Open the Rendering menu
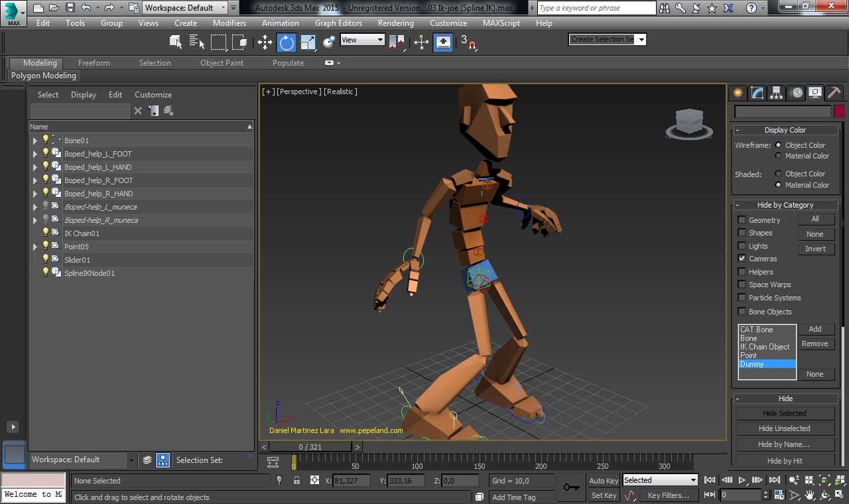Screen dimensions: 849x504 [x=396, y=23]
